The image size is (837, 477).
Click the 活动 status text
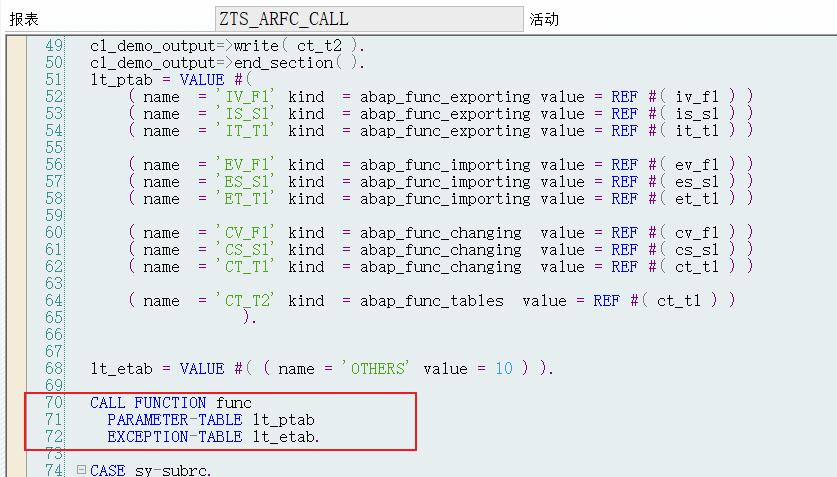pyautogui.click(x=544, y=19)
